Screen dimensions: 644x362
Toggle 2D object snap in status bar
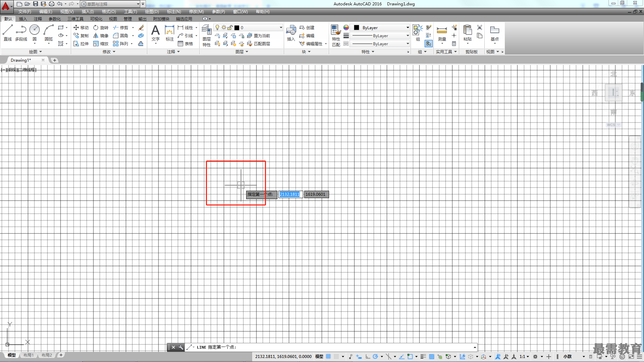pos(410,356)
